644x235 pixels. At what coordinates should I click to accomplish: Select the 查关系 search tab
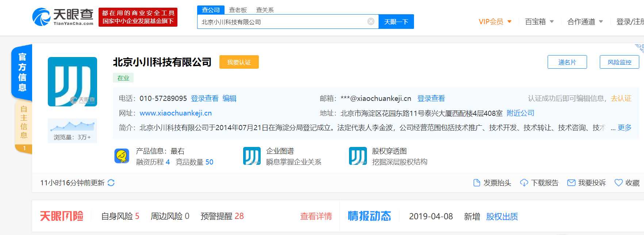265,10
